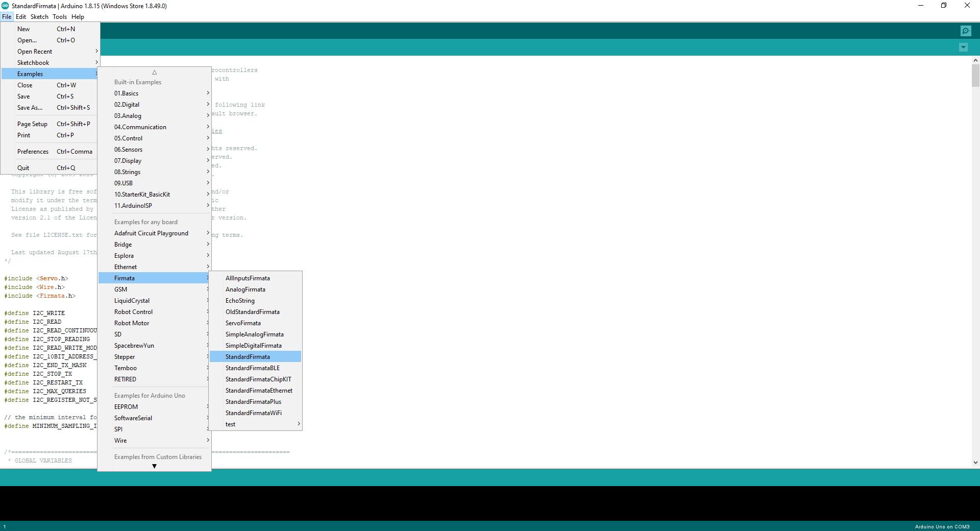Click the Arduino logo in title bar

tap(5, 6)
